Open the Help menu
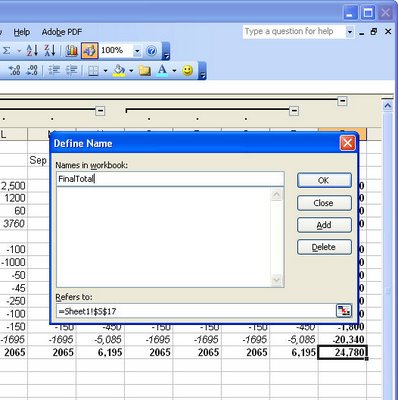Image resolution: width=398 pixels, height=400 pixels. 22,32
